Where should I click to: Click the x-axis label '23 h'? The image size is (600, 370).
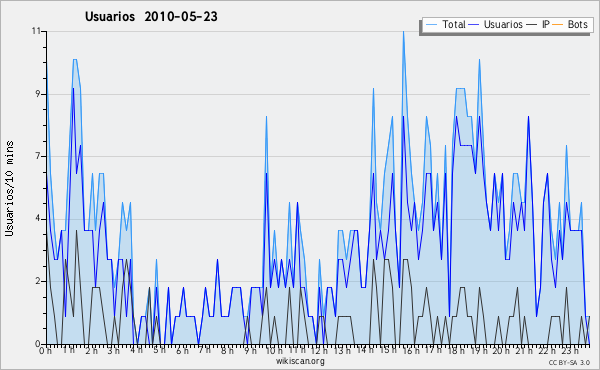[569, 350]
